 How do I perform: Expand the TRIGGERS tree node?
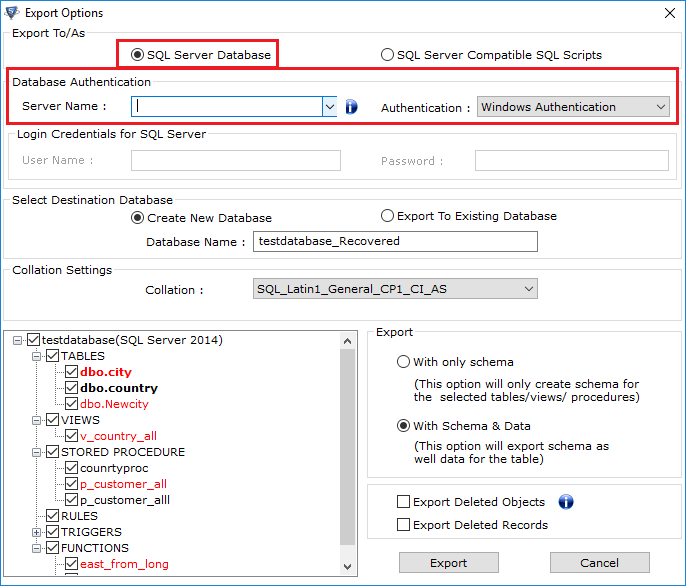click(38, 532)
